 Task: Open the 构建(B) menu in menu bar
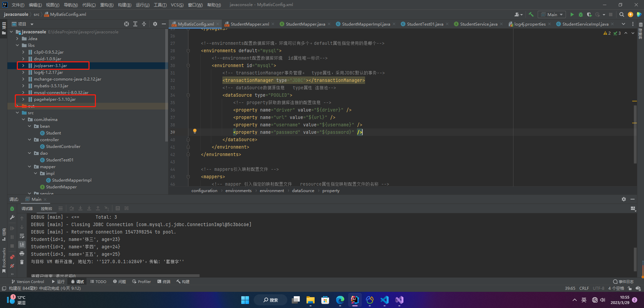click(124, 5)
